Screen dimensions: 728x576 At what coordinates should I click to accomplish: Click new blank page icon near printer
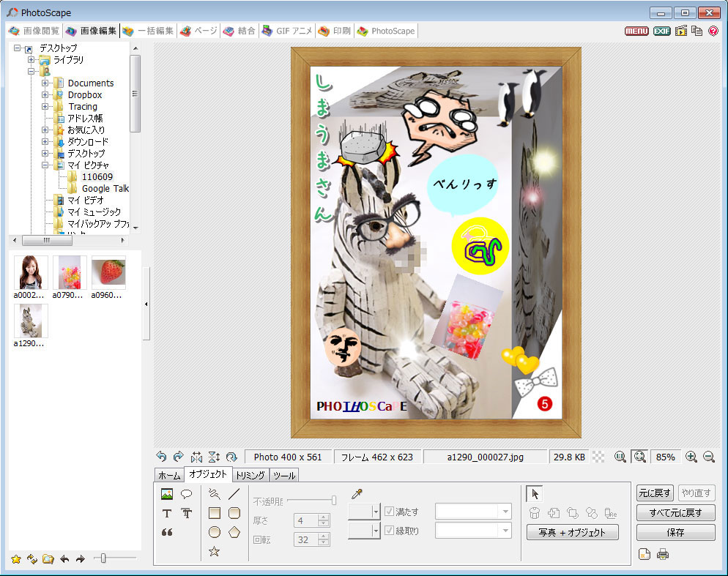[645, 554]
